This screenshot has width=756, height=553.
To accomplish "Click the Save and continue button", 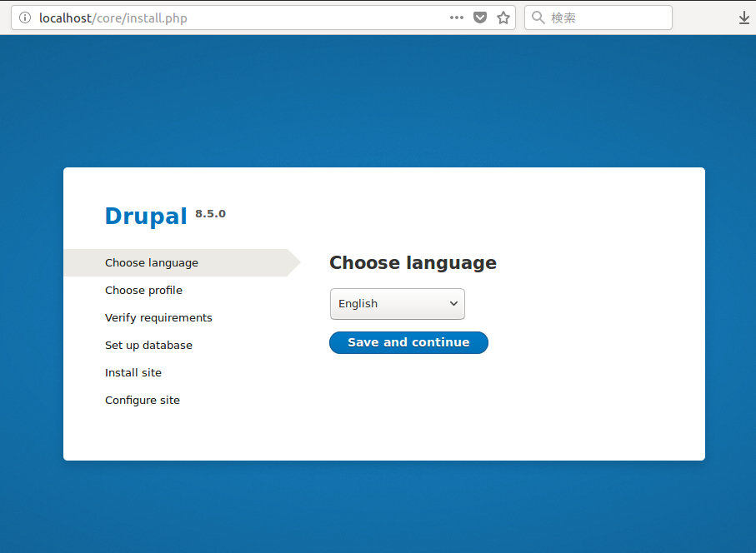I will 408,342.
